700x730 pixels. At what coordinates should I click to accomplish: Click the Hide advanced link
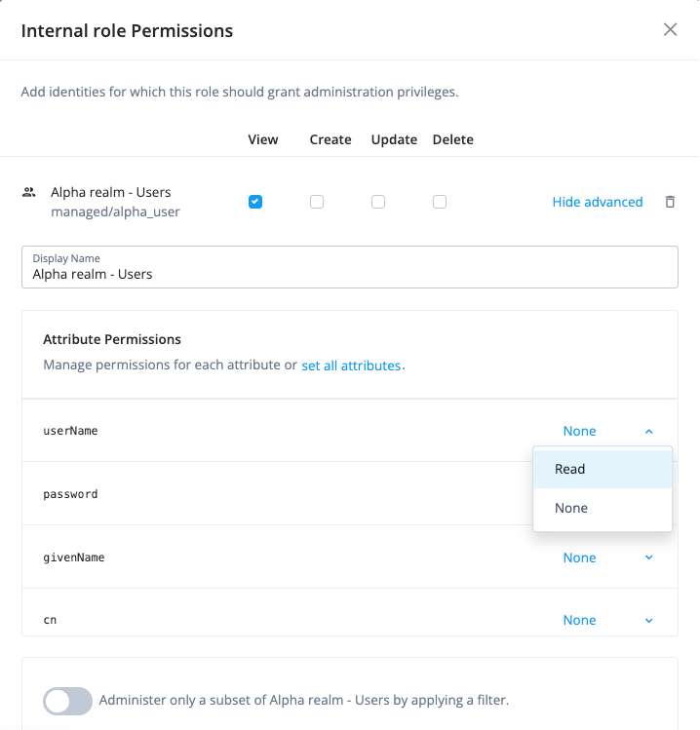[x=597, y=202]
